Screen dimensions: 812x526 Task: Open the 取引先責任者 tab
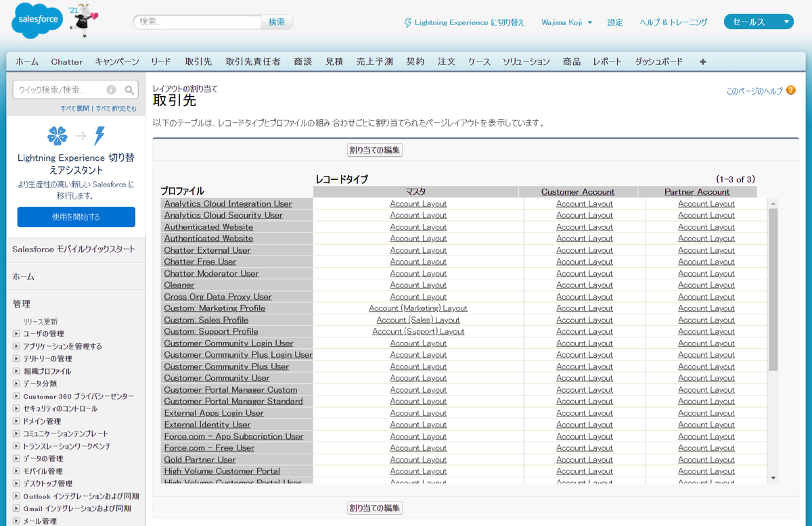[253, 62]
